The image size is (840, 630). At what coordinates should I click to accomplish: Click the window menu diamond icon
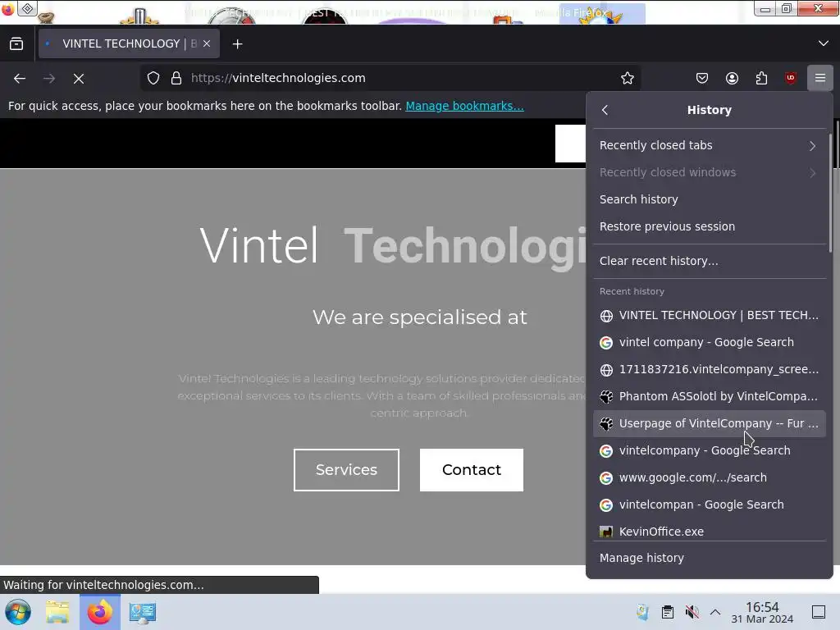point(27,8)
